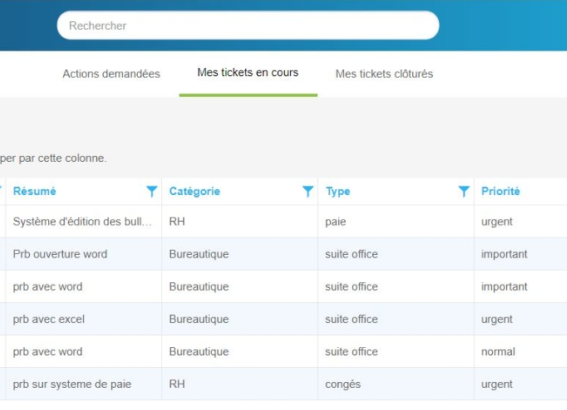This screenshot has height=410, width=567.
Task: Open the filter on the Résumé column
Action: pyautogui.click(x=152, y=191)
